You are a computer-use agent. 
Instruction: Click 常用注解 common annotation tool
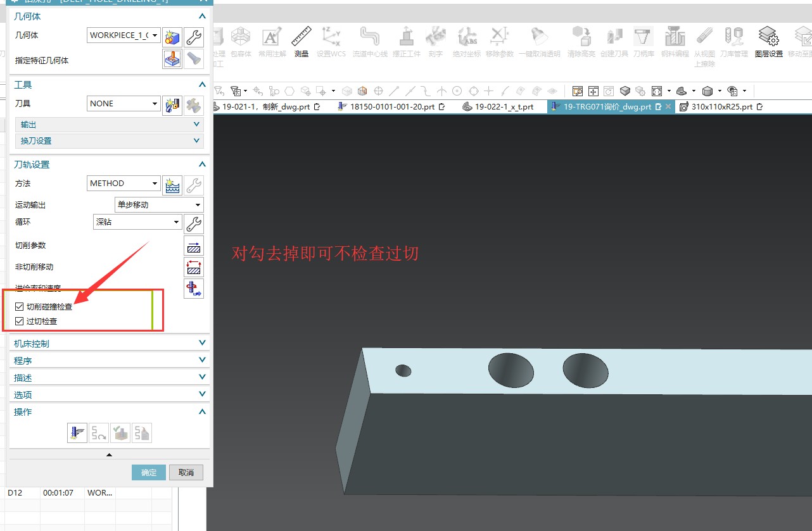(272, 42)
